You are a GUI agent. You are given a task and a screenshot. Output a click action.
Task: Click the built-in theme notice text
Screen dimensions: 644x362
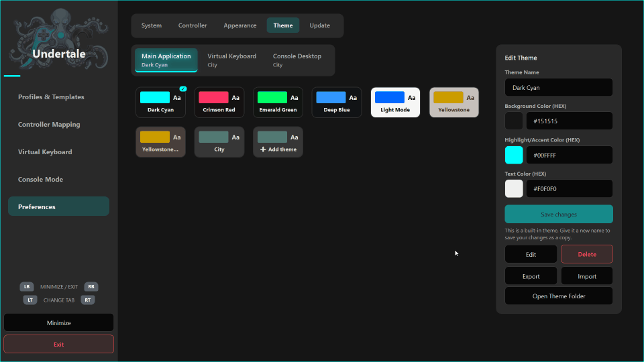(557, 234)
